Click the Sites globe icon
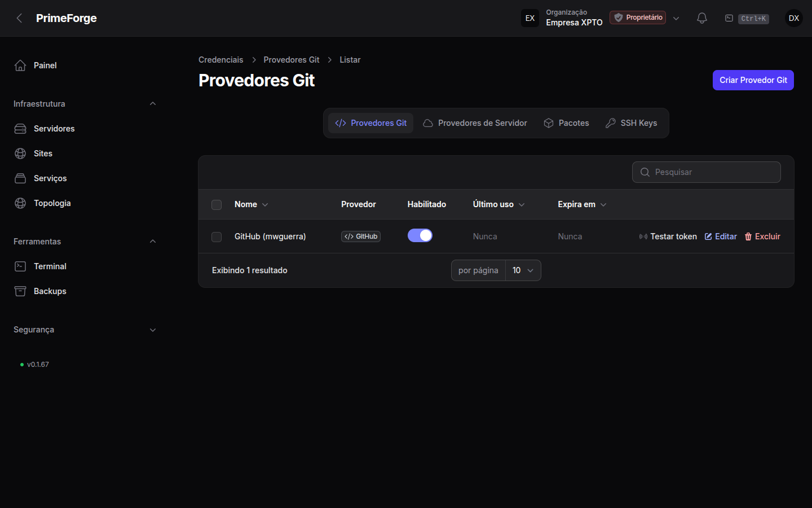The width and height of the screenshot is (812, 508). pos(20,154)
